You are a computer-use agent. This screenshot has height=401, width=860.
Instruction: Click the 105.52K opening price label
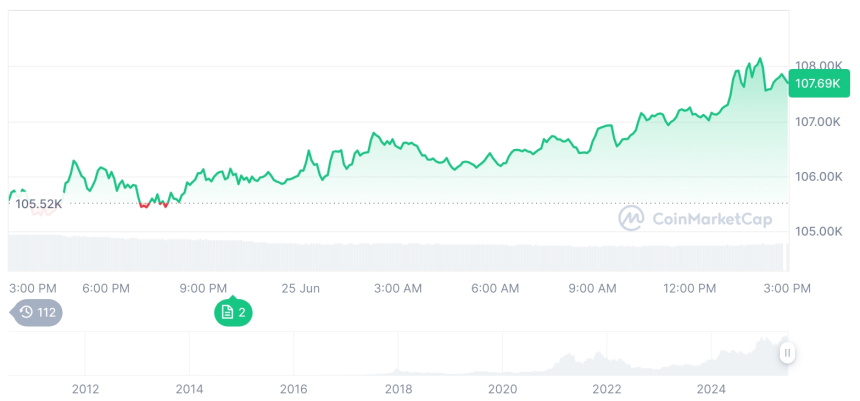tap(39, 204)
